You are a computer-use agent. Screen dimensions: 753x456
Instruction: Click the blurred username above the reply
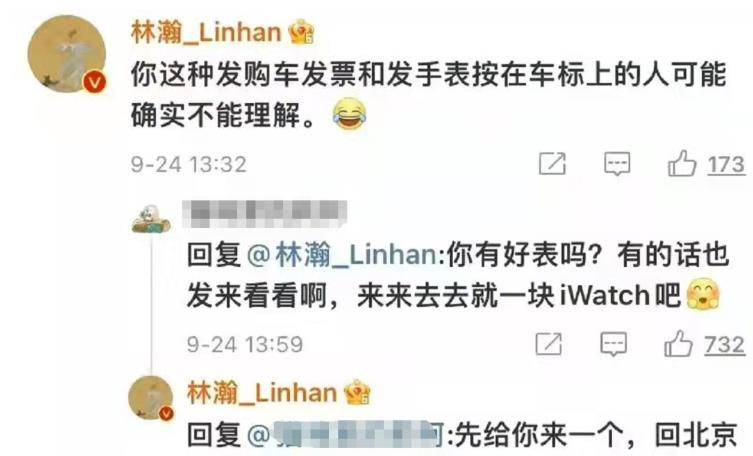click(x=265, y=214)
